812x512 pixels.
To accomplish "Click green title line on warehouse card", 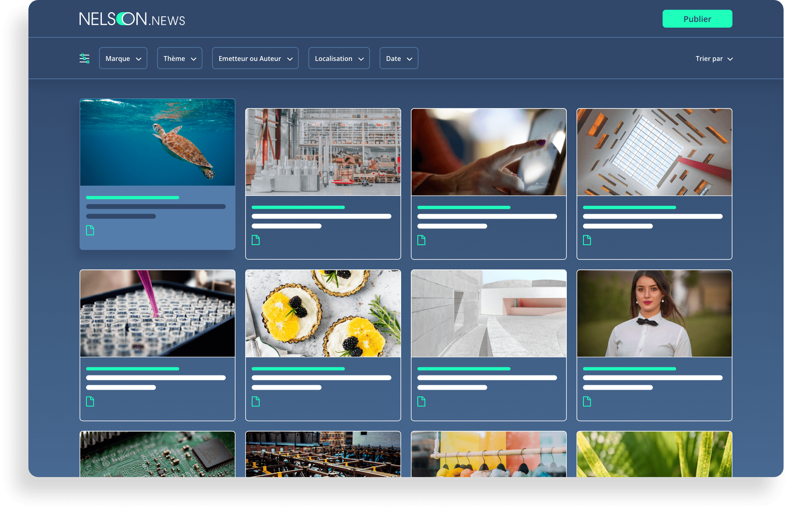I will click(x=298, y=207).
